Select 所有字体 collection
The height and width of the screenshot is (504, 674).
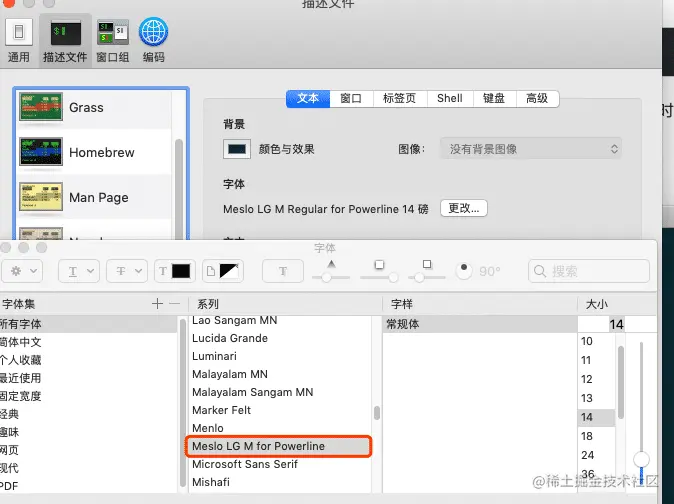click(x=88, y=324)
